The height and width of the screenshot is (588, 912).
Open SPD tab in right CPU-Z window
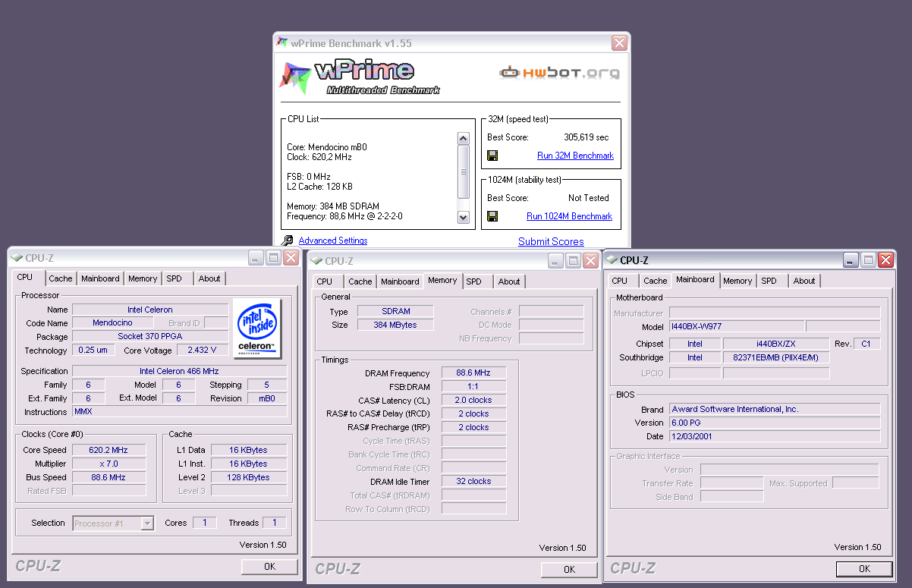point(769,281)
